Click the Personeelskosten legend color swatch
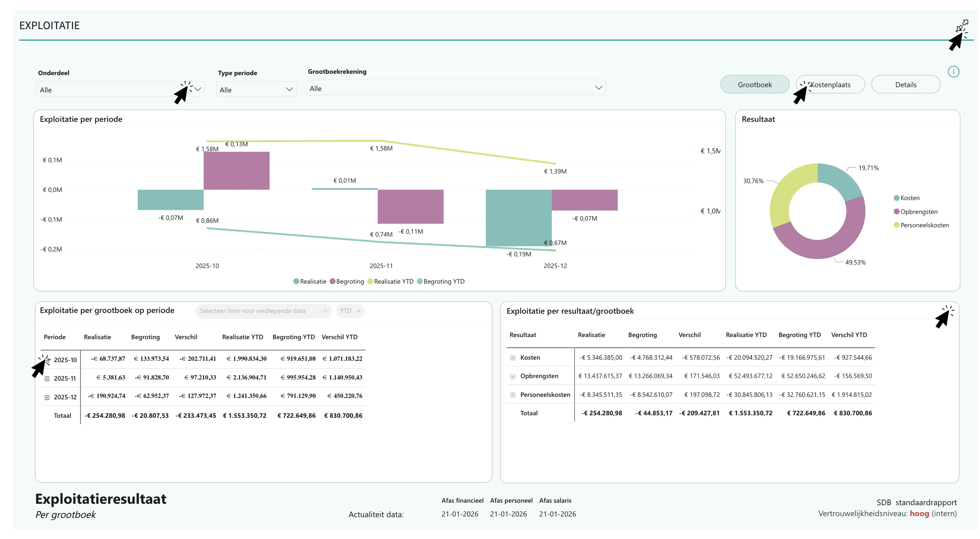980x539 pixels. [x=896, y=225]
